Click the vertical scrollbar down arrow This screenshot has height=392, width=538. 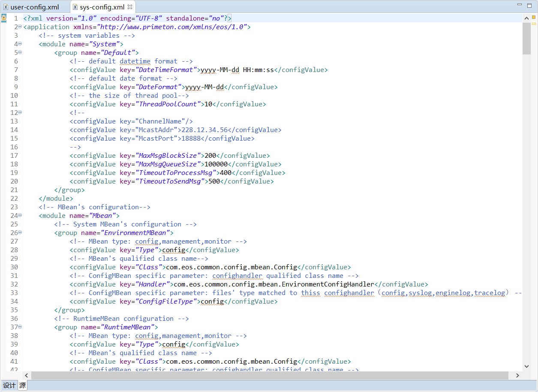(x=527, y=366)
